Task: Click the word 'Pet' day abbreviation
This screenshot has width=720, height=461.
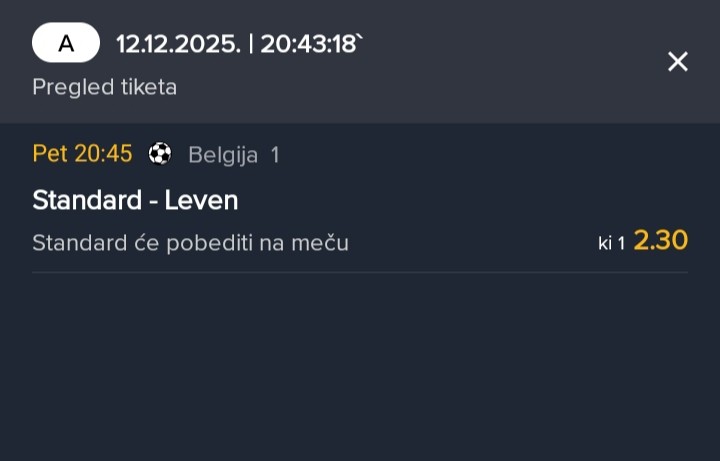Action: [49, 154]
